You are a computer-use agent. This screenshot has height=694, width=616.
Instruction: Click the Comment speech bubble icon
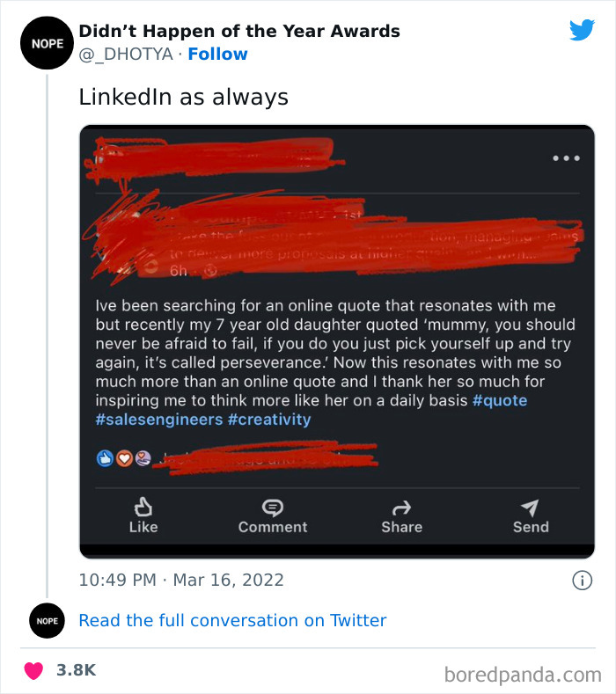[273, 508]
